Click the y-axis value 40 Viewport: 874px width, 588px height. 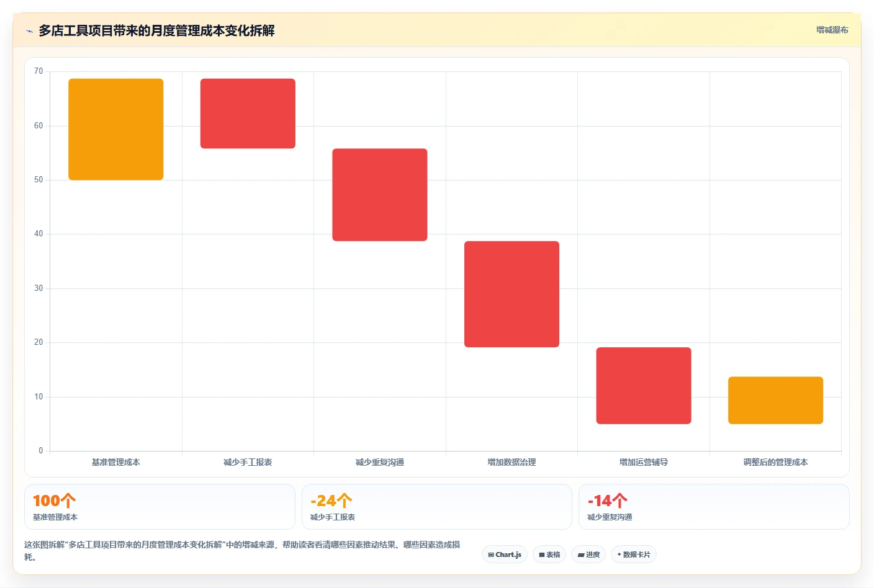coord(38,234)
